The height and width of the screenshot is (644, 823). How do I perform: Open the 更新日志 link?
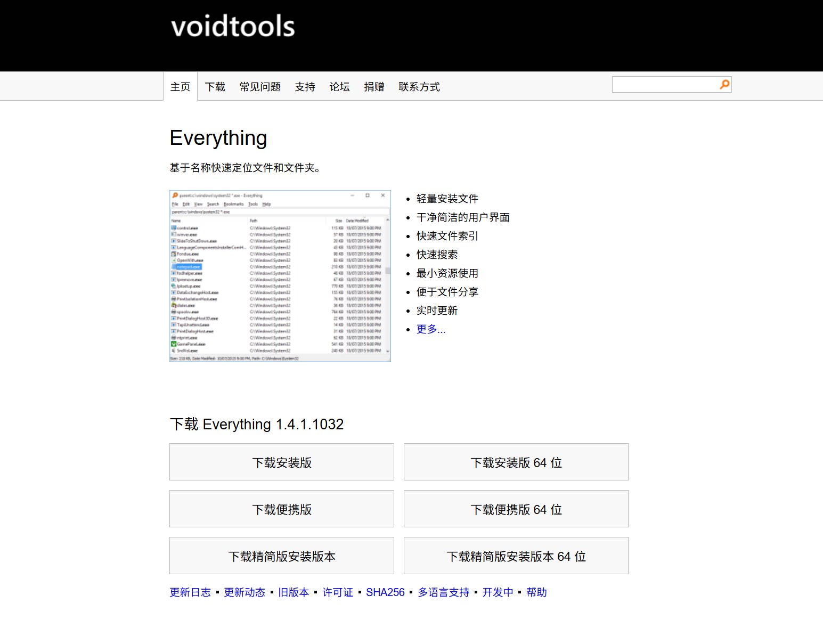(190, 592)
